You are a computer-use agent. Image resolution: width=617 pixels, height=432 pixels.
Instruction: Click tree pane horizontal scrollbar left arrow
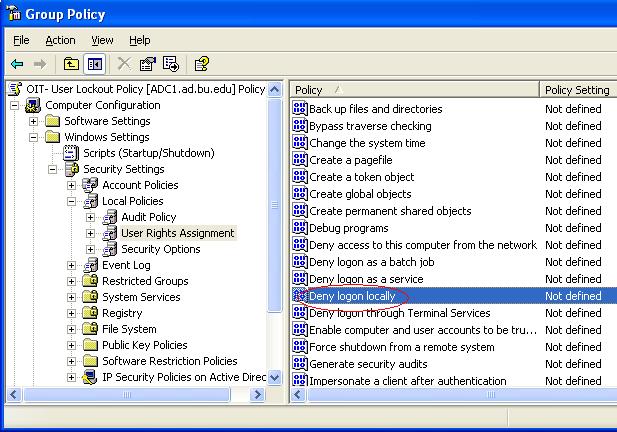point(15,394)
